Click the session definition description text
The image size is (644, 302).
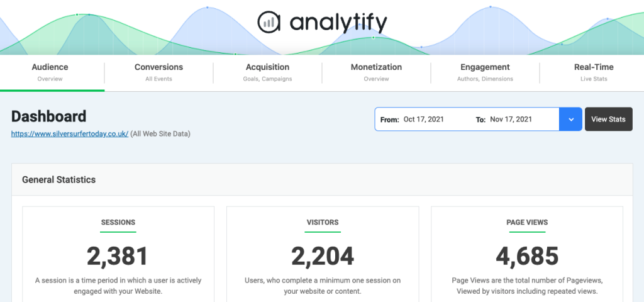click(118, 286)
